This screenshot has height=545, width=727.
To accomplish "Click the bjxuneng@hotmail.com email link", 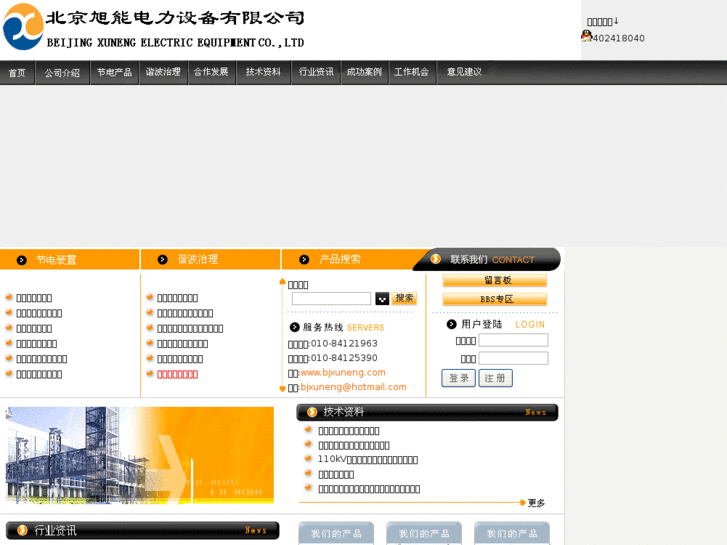I will [x=353, y=387].
